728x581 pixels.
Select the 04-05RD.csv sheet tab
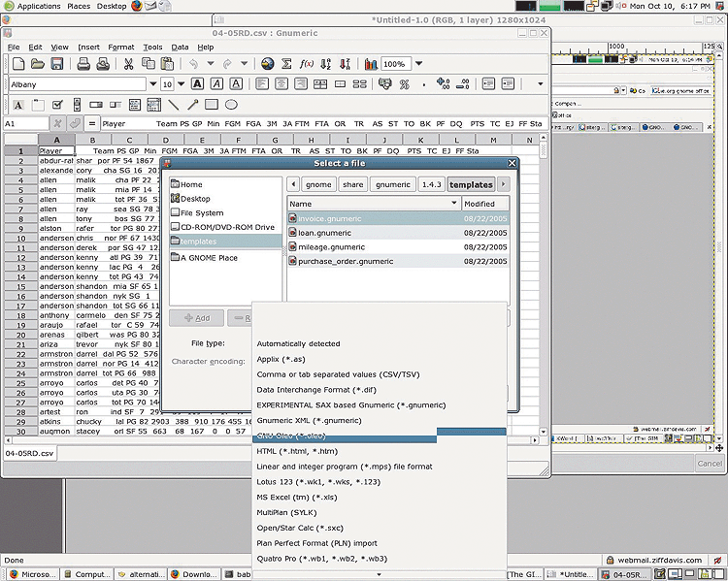tap(30, 453)
